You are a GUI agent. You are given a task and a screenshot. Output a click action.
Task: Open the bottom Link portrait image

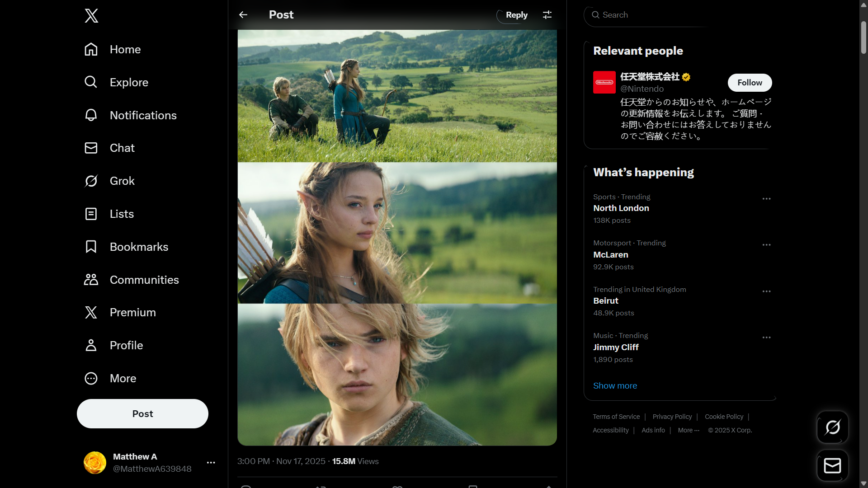pos(397,374)
